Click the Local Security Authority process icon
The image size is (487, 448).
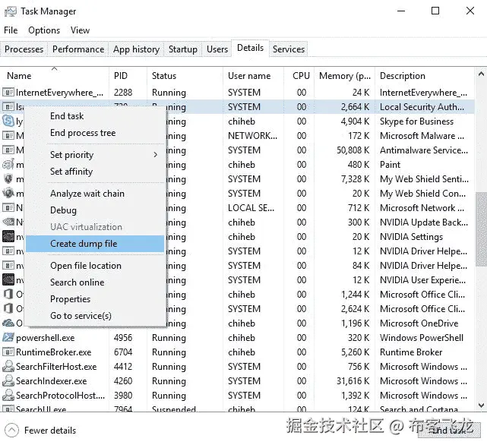tap(8, 107)
